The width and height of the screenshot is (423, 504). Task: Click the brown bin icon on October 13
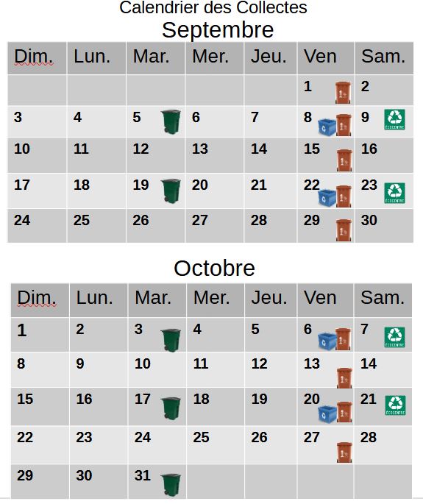[x=344, y=378]
